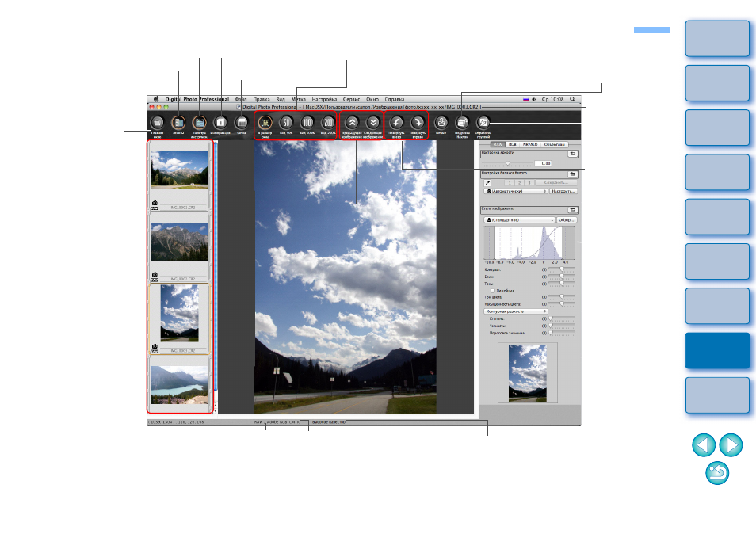Toggle the Tool palette toolbar icon
The width and height of the screenshot is (756, 534).
click(x=199, y=123)
